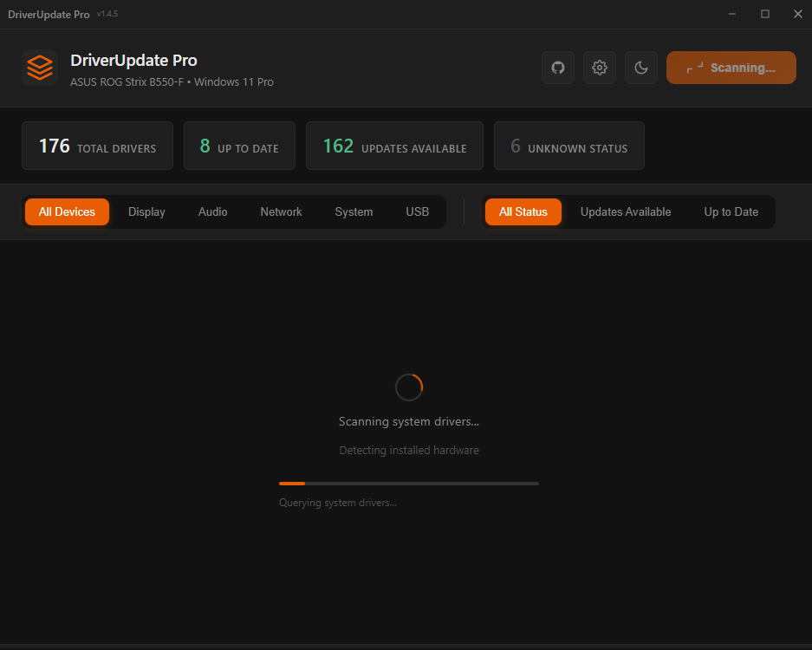Viewport: 812px width, 650px height.
Task: Enable the All Status filter
Action: click(x=523, y=211)
